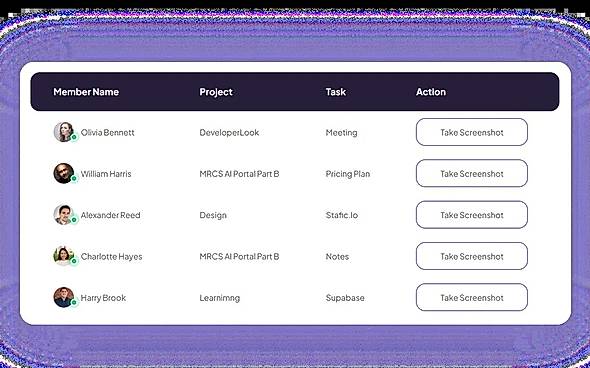
Task: Click the name Harry Brook
Action: 103,298
